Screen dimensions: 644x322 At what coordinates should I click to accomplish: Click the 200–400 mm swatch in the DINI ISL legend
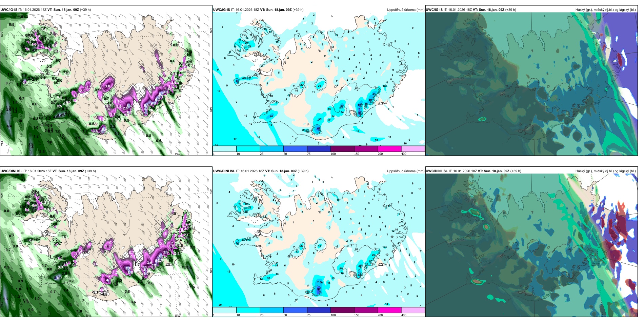[x=389, y=310]
